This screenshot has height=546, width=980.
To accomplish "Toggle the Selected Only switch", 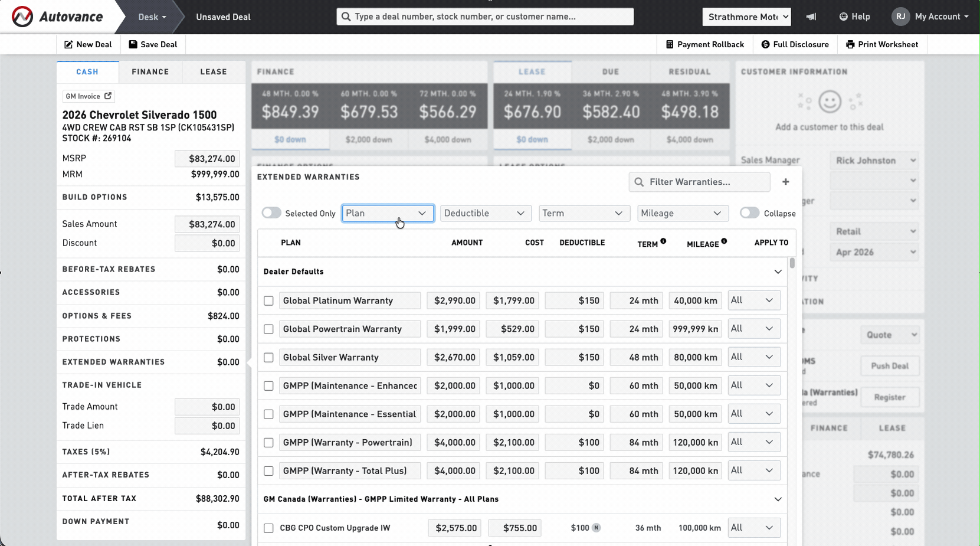I will (x=271, y=212).
